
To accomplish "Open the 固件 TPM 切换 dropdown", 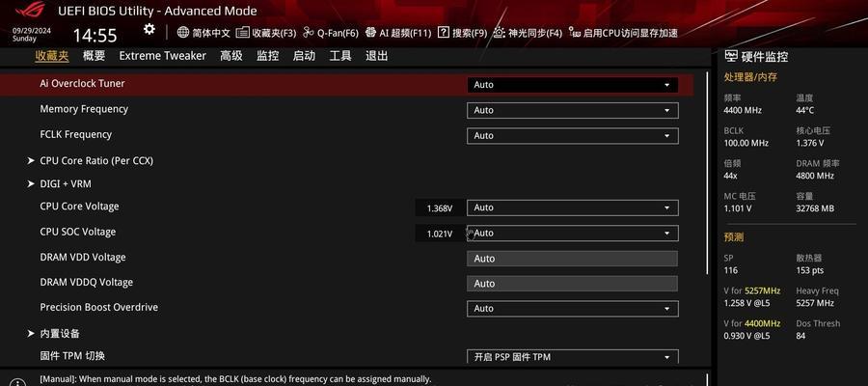I will tap(572, 357).
